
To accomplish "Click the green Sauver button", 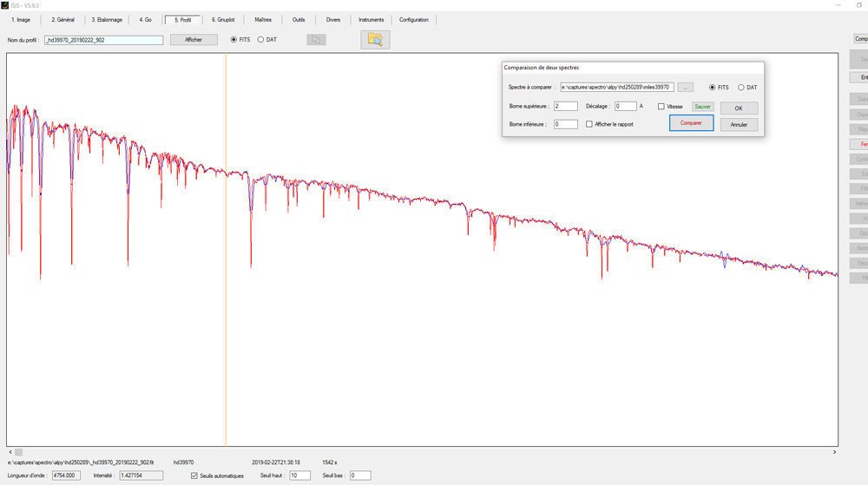I will [x=702, y=107].
